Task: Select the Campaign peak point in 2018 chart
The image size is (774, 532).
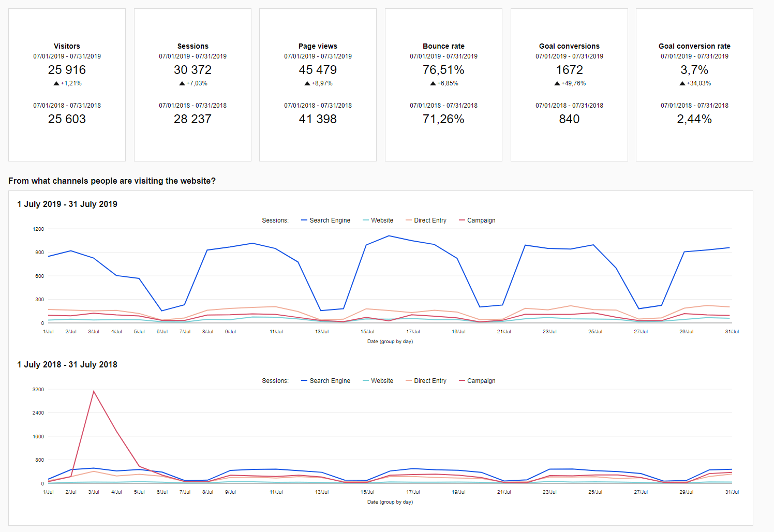Action: (x=94, y=391)
